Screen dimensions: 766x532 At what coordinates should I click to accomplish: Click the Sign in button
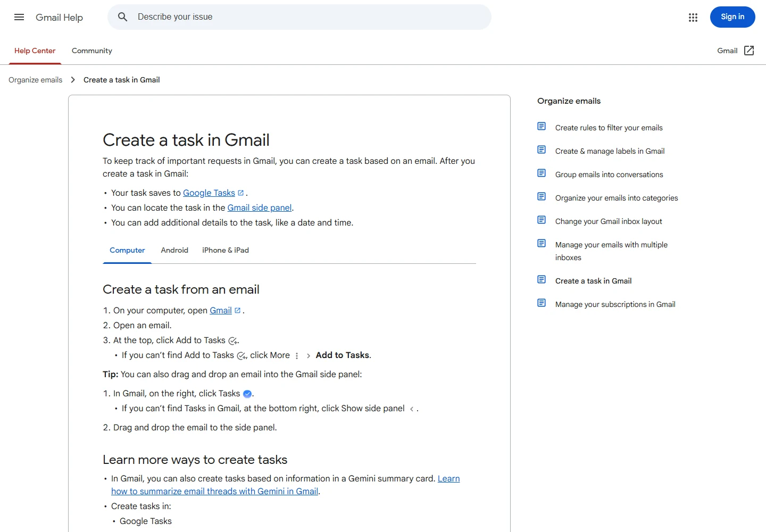[732, 17]
